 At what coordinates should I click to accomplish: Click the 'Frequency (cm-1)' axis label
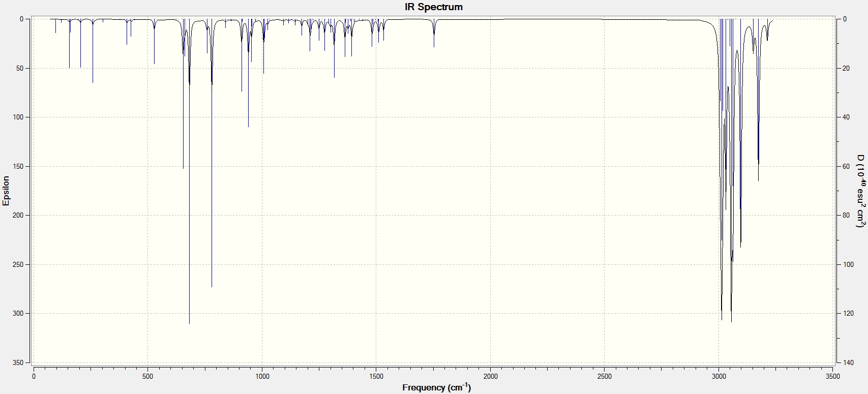point(436,387)
